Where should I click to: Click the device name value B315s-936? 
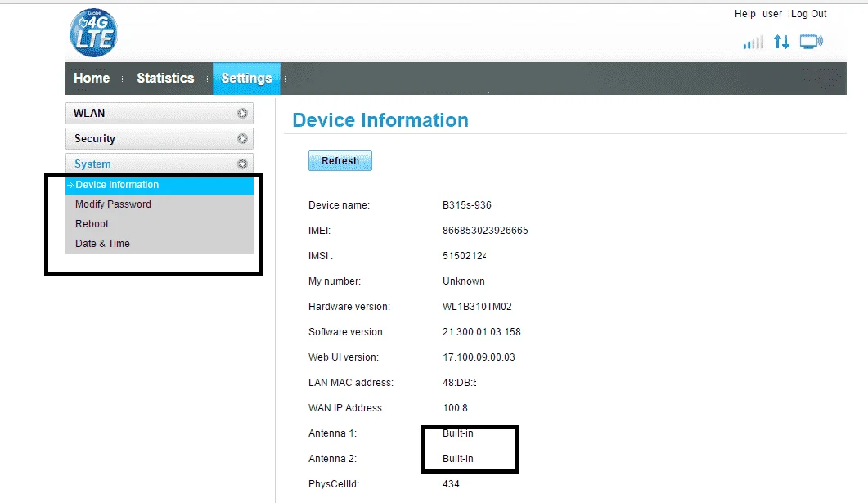[466, 205]
